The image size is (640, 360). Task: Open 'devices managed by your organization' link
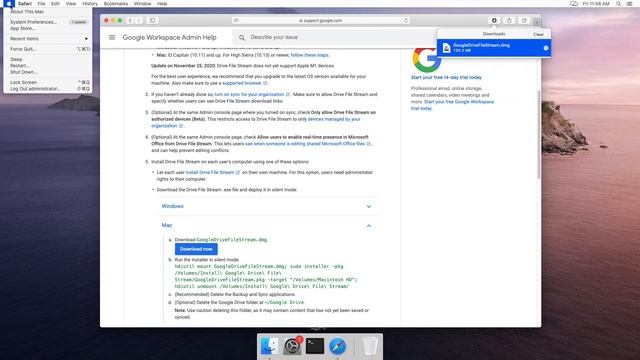point(256,122)
